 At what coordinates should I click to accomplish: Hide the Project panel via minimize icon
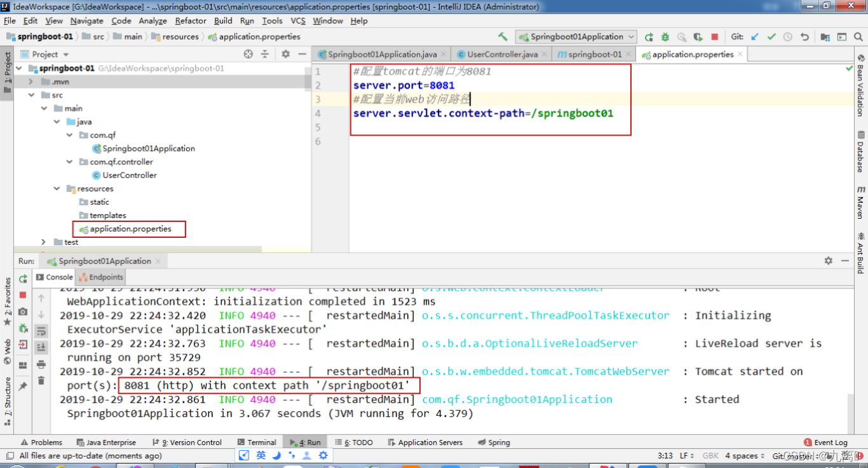[302, 54]
